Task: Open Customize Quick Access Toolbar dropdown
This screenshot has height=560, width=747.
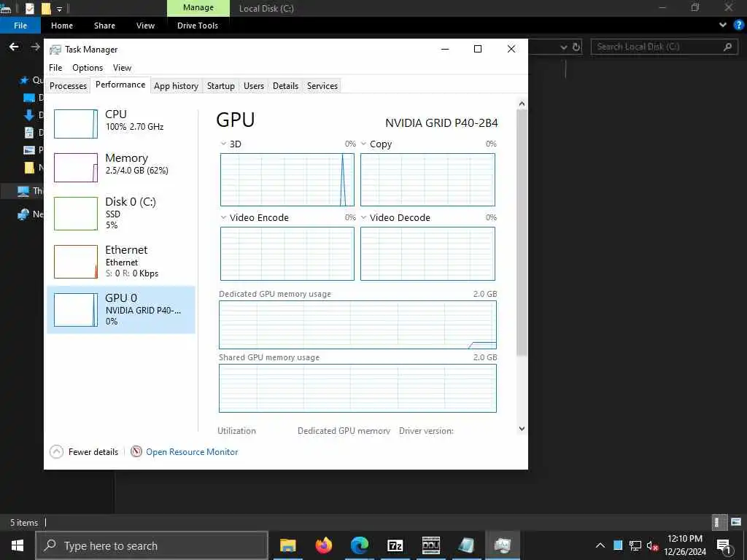Action: (x=60, y=9)
